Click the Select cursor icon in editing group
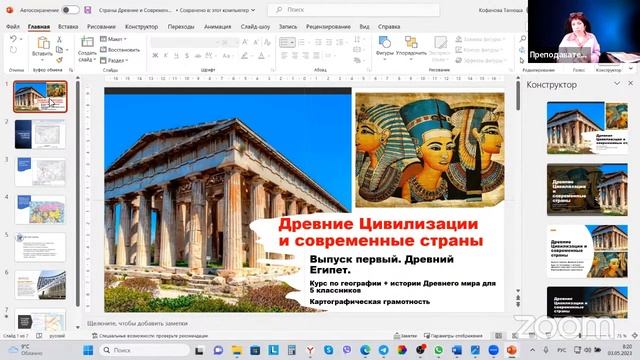This screenshot has height=360, width=640. pos(522,60)
